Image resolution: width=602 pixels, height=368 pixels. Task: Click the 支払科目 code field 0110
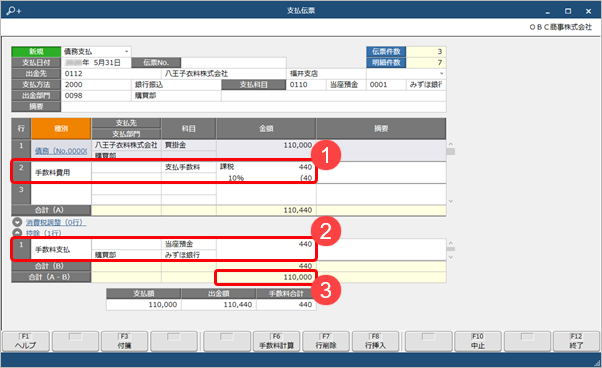pos(306,85)
